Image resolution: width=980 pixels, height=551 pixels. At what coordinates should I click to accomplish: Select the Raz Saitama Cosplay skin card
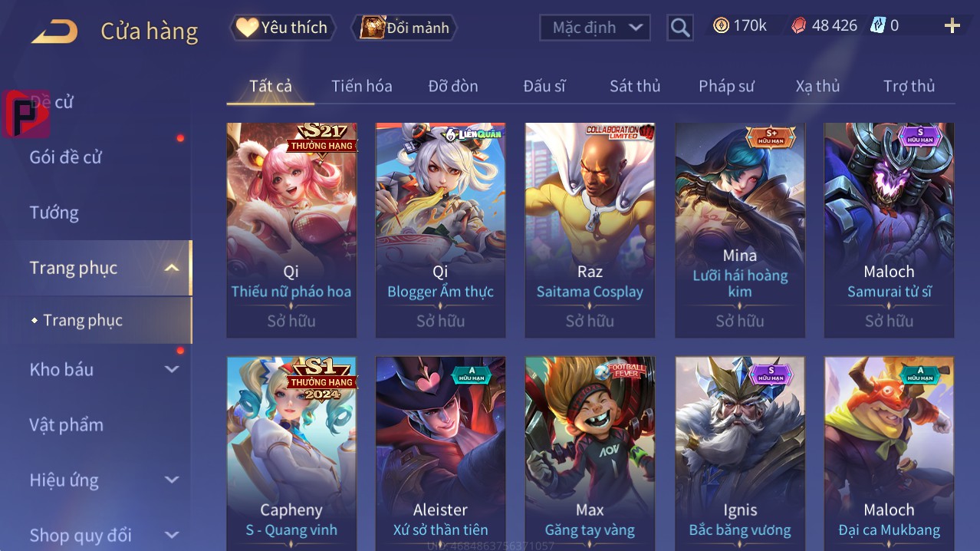coord(590,230)
